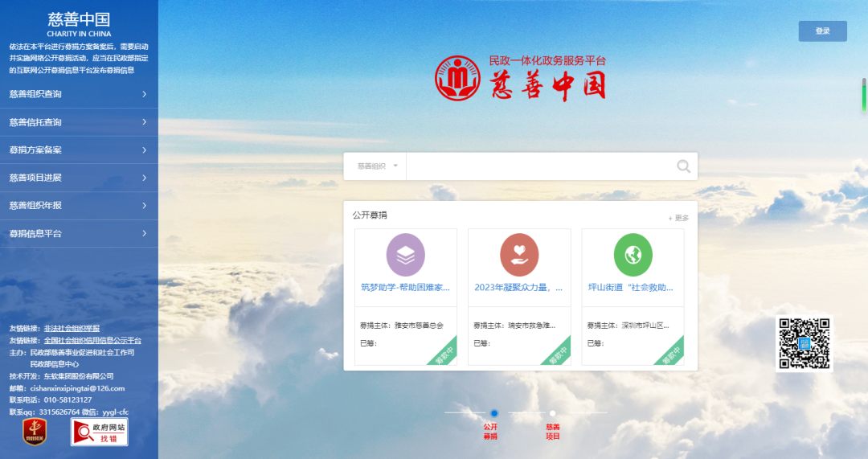This screenshot has height=459, width=868.
Task: Click the + 更多 link
Action: (x=678, y=218)
